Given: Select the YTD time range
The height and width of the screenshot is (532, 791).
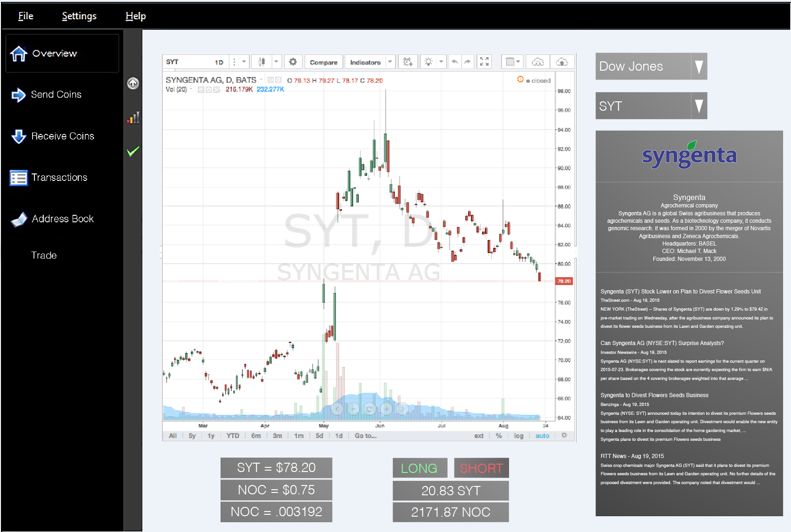Looking at the screenshot, I should tap(233, 436).
